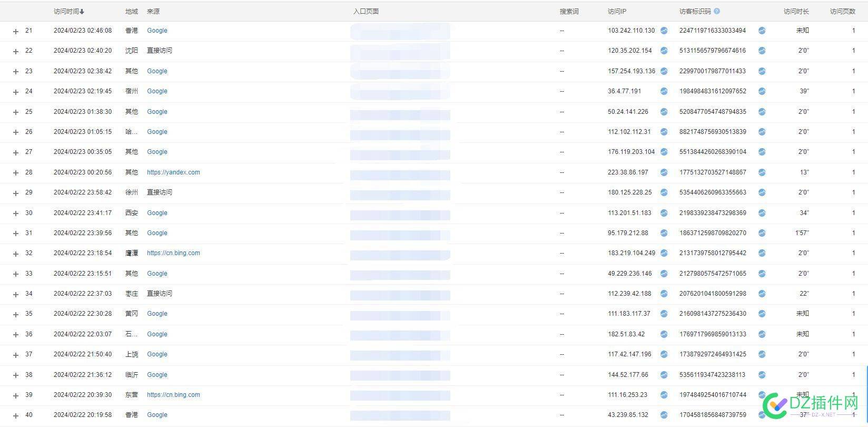
Task: Click the 入口页面 column header
Action: (366, 11)
